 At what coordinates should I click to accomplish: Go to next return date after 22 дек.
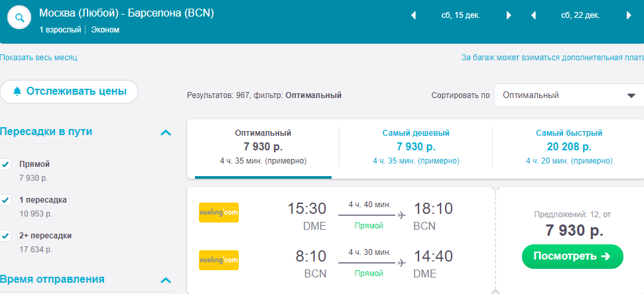click(629, 16)
